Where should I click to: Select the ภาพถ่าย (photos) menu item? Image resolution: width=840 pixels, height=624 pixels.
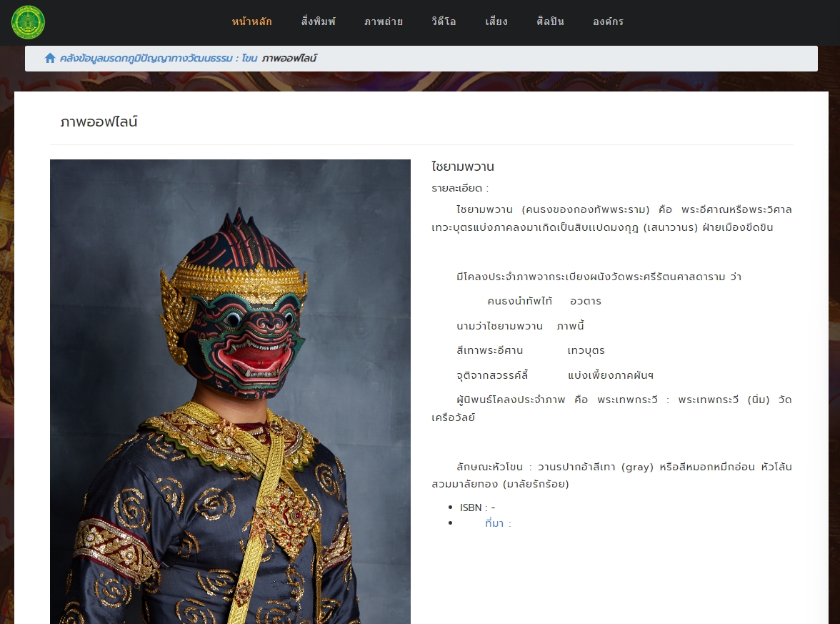(384, 22)
